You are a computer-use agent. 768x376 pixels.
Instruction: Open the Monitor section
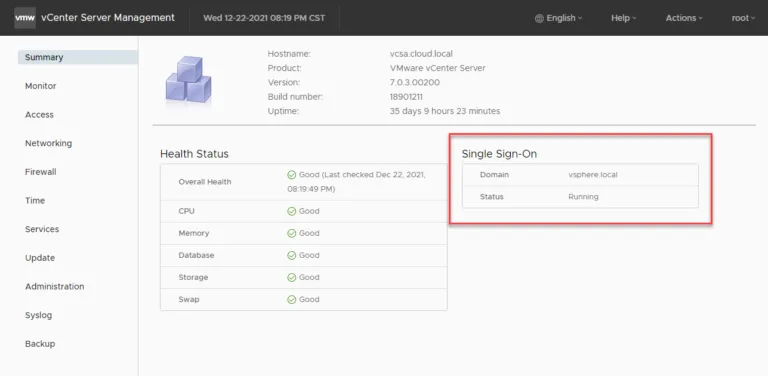tap(41, 86)
